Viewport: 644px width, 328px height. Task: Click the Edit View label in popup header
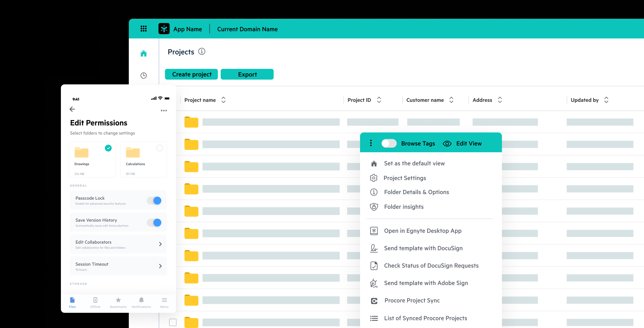[469, 143]
